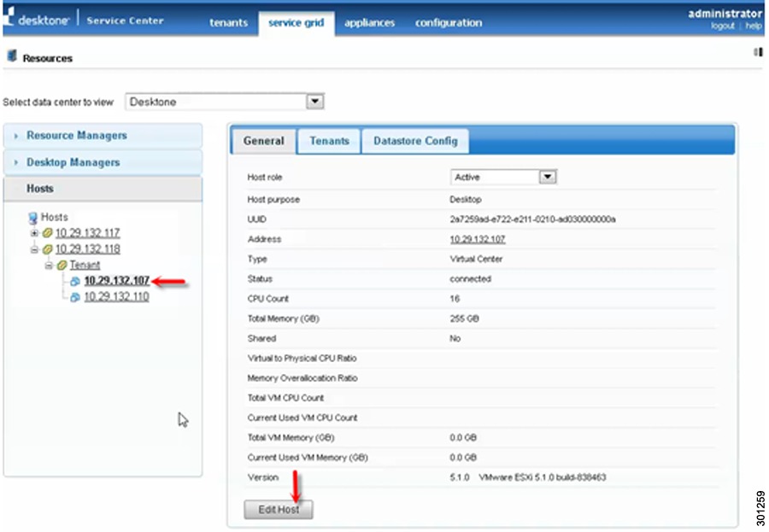Select host 10.29.132.107 in tree
The height and width of the screenshot is (532, 769).
[x=116, y=281]
